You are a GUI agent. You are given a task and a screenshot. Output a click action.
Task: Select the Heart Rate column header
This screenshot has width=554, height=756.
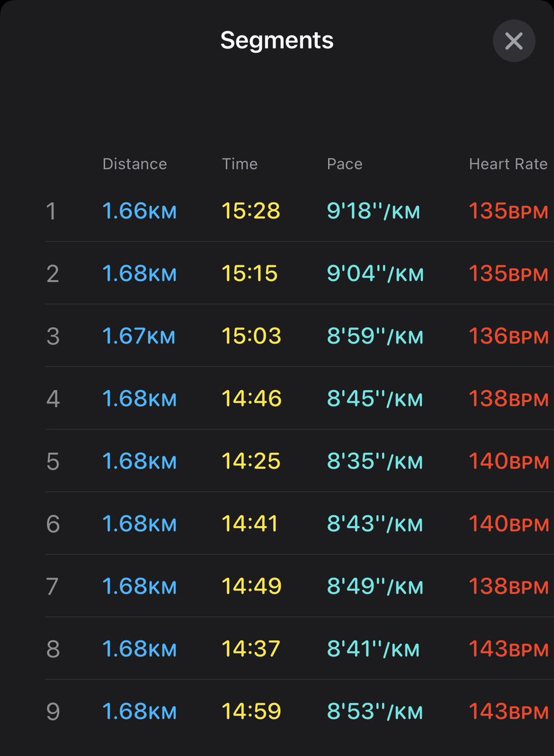coord(508,164)
